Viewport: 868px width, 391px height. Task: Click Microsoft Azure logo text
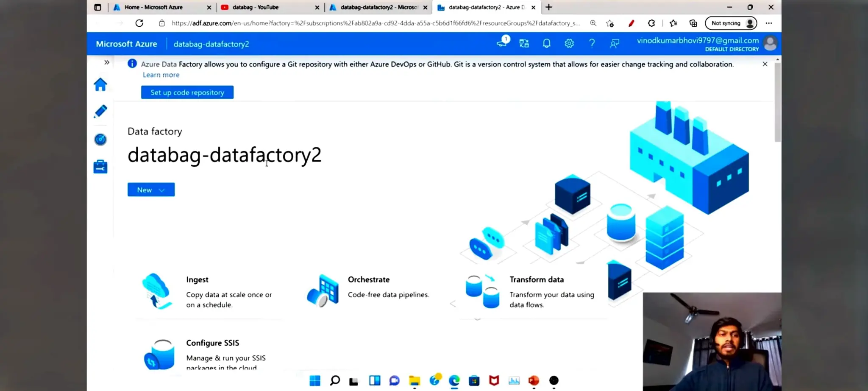pos(126,44)
